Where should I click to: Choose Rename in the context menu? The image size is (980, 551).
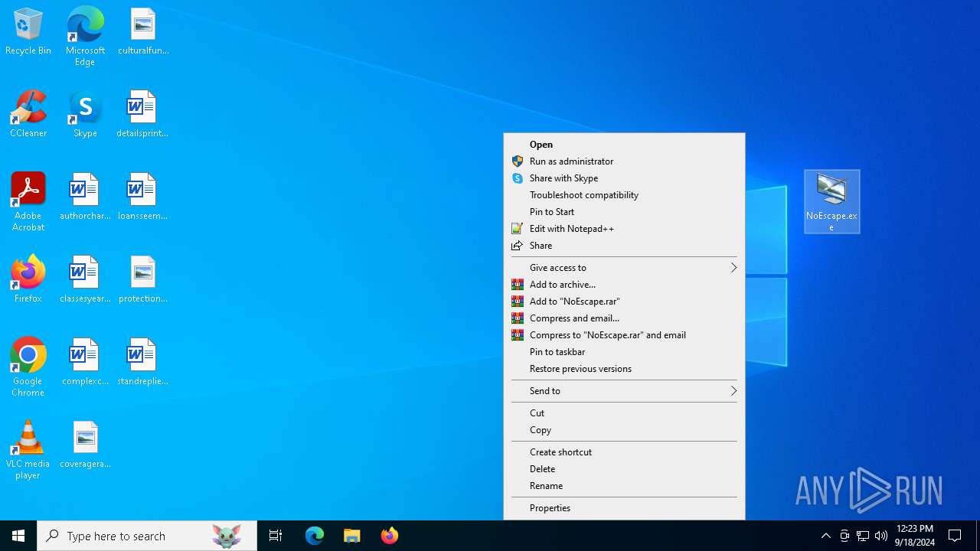coord(624,486)
